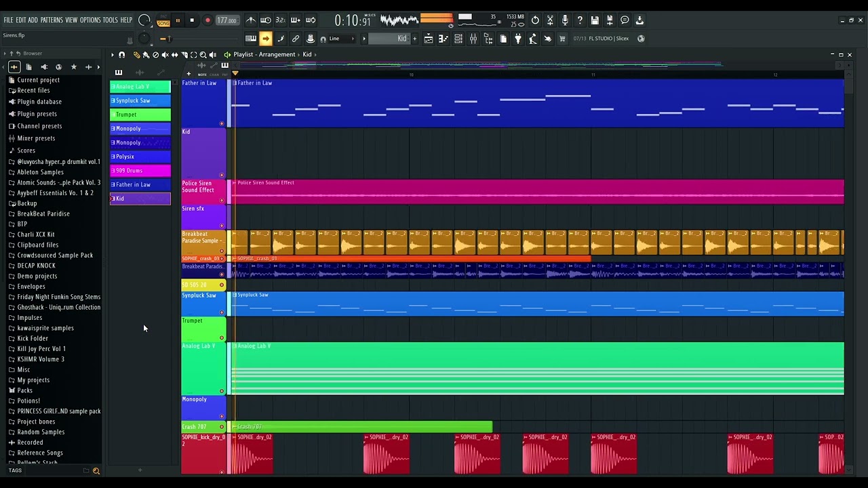
Task: Expand the BreakBeat Paridise folder
Action: click(43, 213)
